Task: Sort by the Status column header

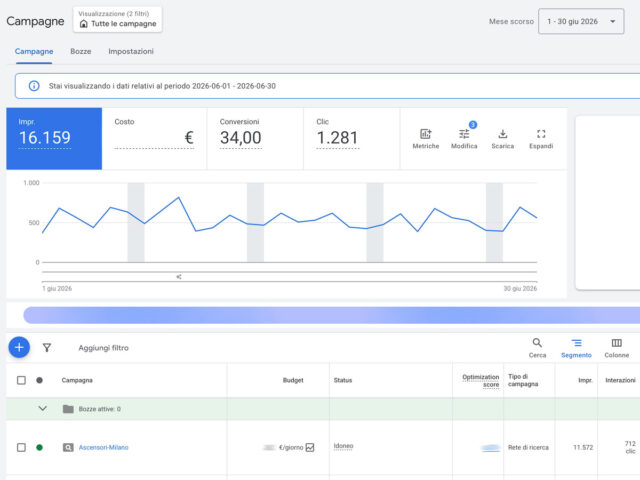Action: coord(343,380)
